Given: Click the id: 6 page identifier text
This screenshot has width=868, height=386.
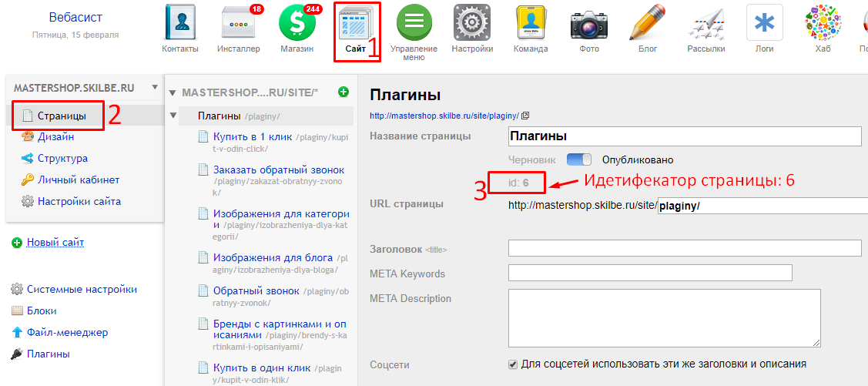Looking at the screenshot, I should 518,182.
